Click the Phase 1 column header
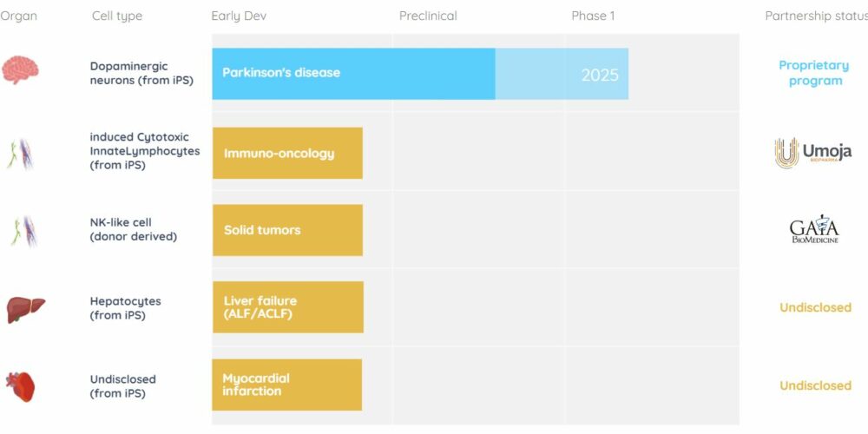Viewport: 868px width, 434px height. coord(593,16)
